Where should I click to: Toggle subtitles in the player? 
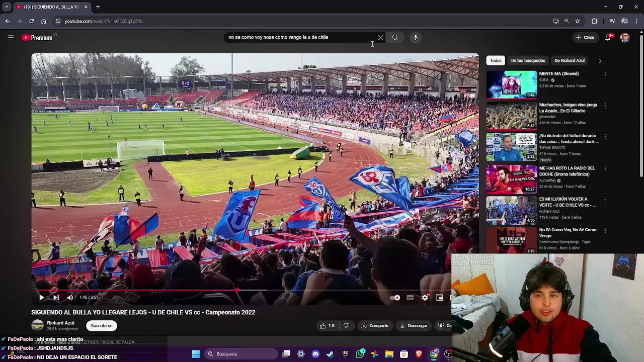click(410, 298)
